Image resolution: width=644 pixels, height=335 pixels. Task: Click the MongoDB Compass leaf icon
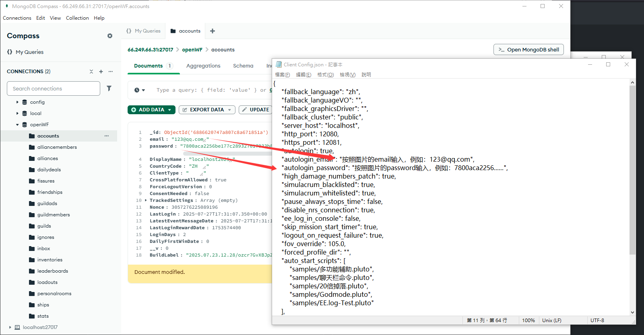(7, 6)
